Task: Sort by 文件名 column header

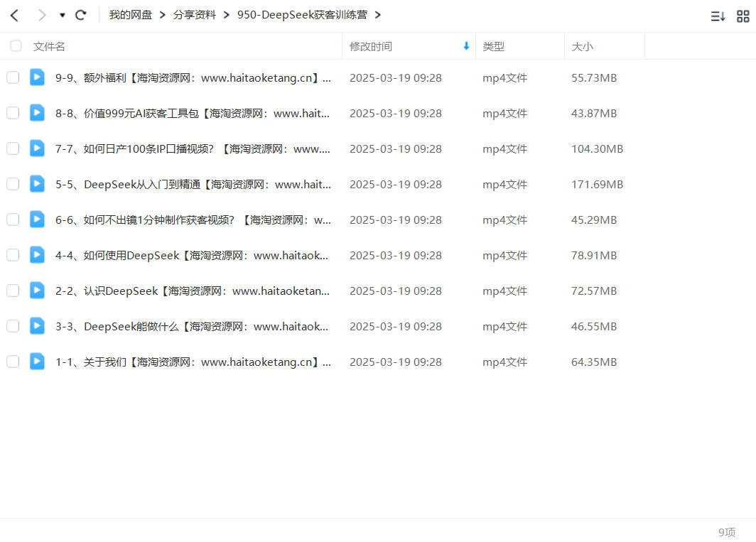Action: click(49, 47)
